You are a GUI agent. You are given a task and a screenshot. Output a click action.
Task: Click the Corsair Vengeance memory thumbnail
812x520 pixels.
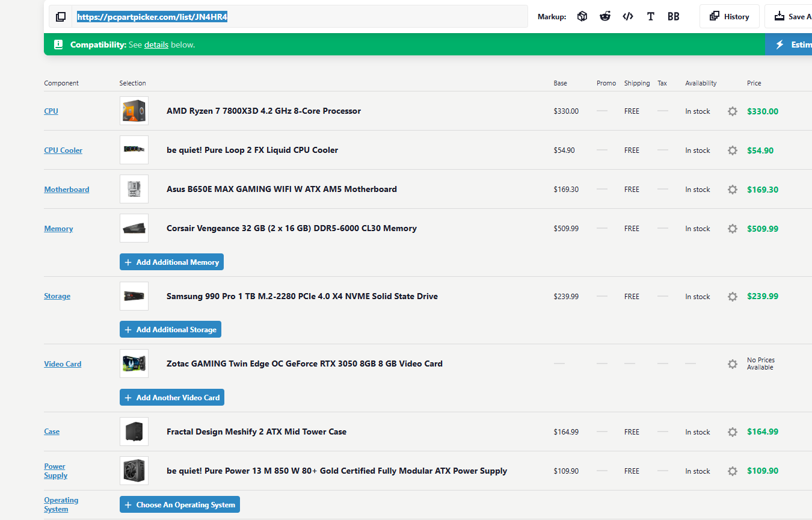coord(134,228)
